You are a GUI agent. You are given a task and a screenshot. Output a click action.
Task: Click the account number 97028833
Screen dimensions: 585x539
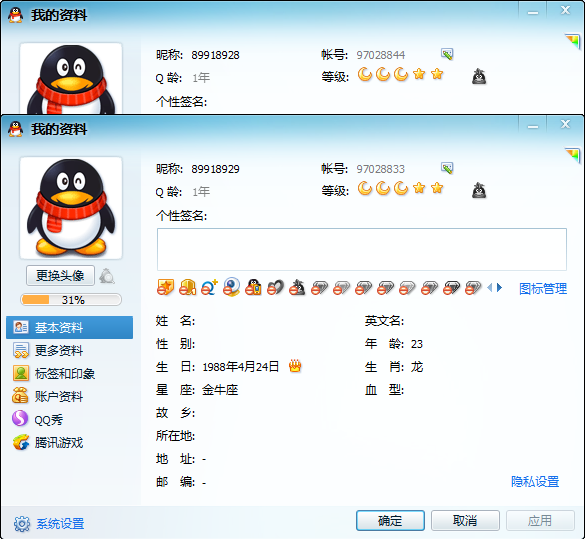coord(381,169)
